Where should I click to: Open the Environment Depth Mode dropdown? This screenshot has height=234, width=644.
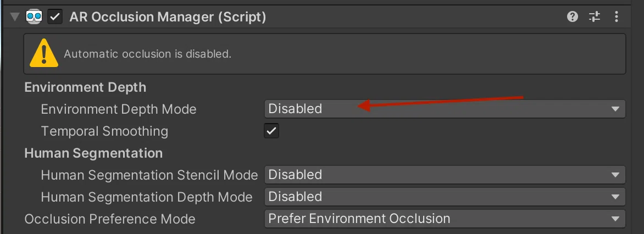click(x=445, y=109)
